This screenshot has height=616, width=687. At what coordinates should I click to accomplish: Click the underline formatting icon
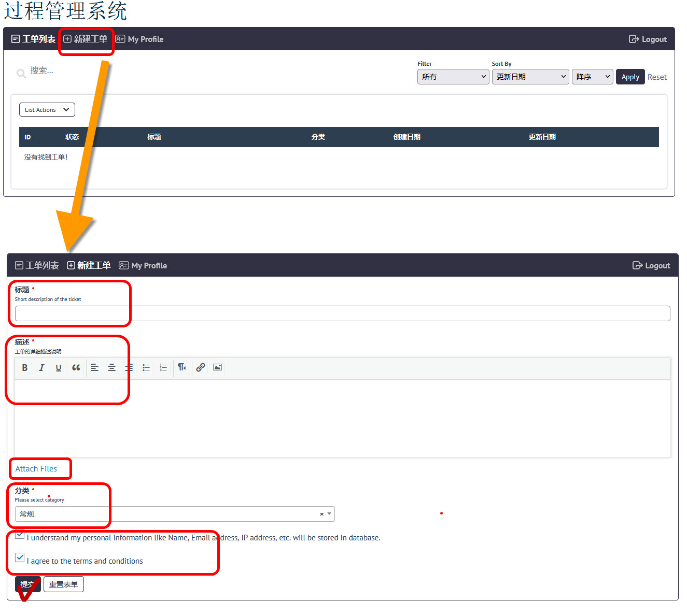(x=59, y=368)
